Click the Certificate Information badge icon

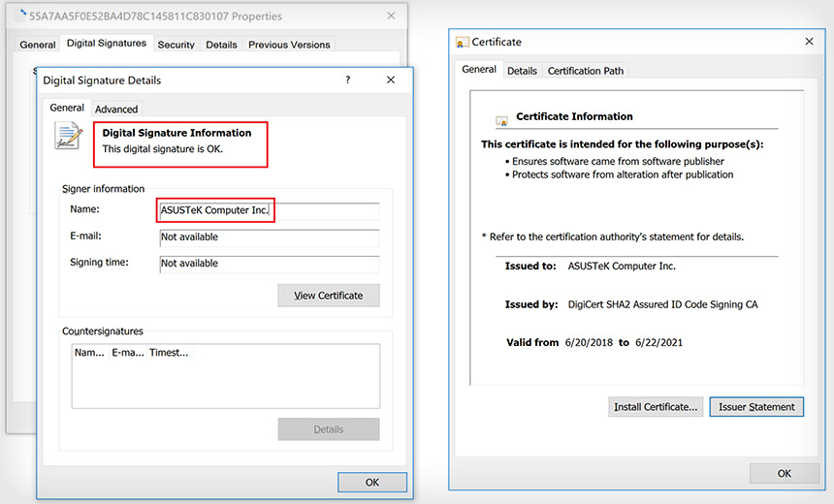[501, 121]
